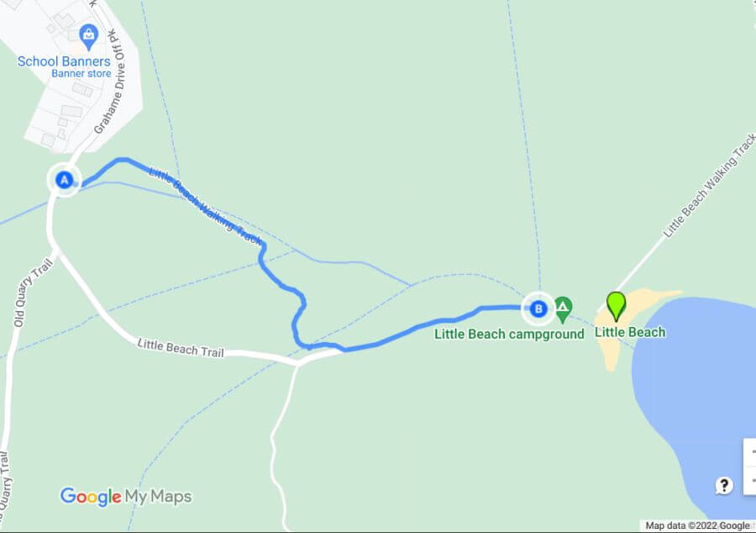756x533 pixels.
Task: Click the Little Beach campground tent icon
Action: [563, 309]
